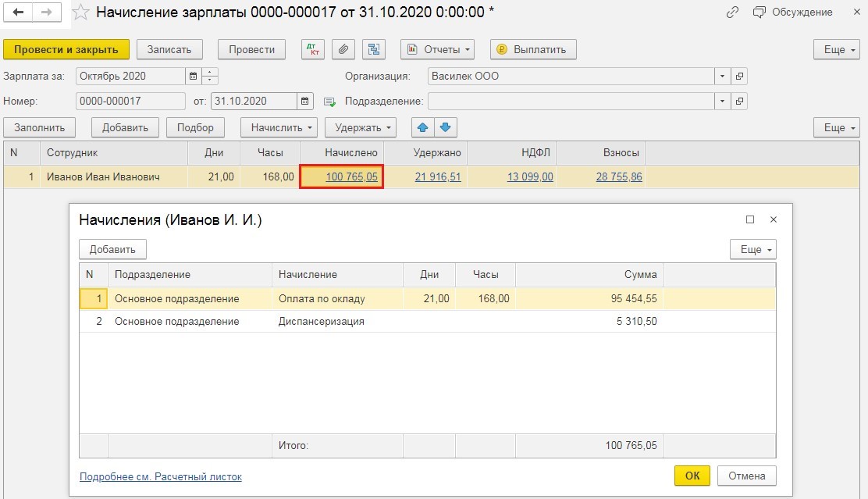Open the Начислить dropdown menu
The height and width of the screenshot is (499, 868).
[279, 127]
